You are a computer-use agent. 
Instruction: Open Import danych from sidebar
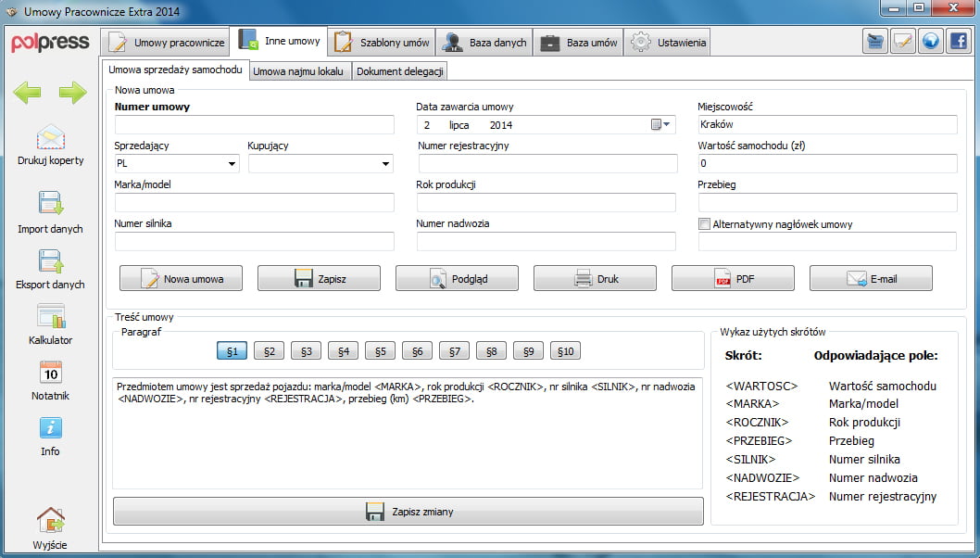tap(50, 205)
